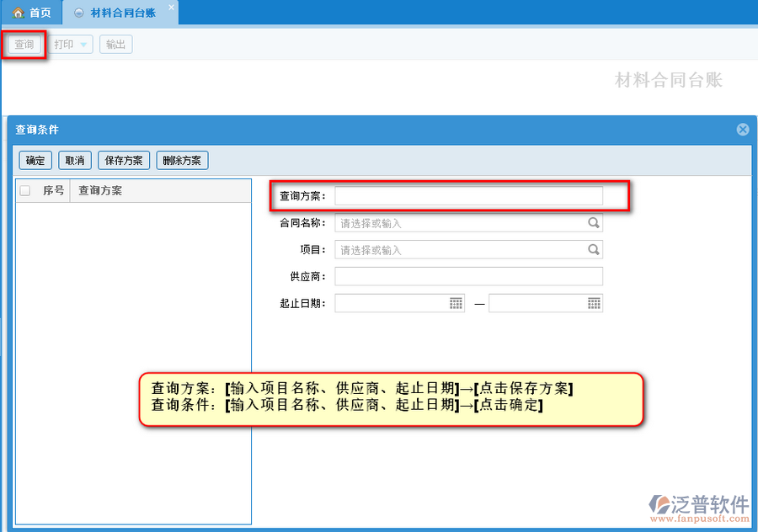Click the 取消 button
758x532 pixels.
(x=74, y=161)
